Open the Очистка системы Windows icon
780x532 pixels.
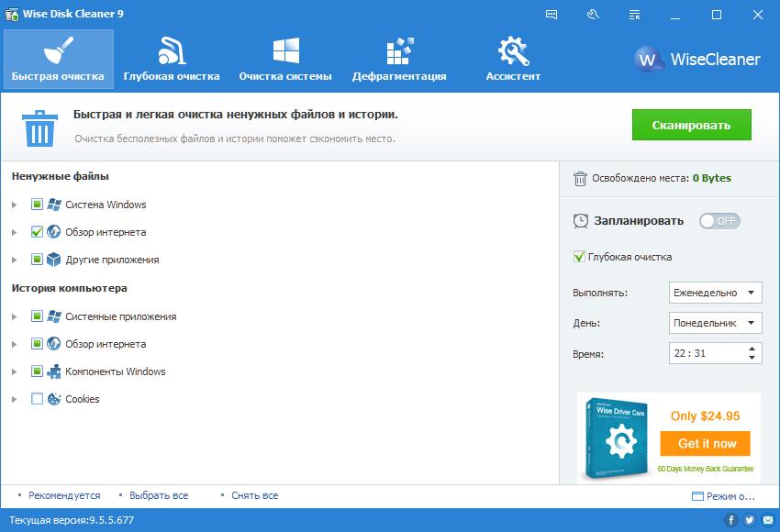click(x=285, y=51)
